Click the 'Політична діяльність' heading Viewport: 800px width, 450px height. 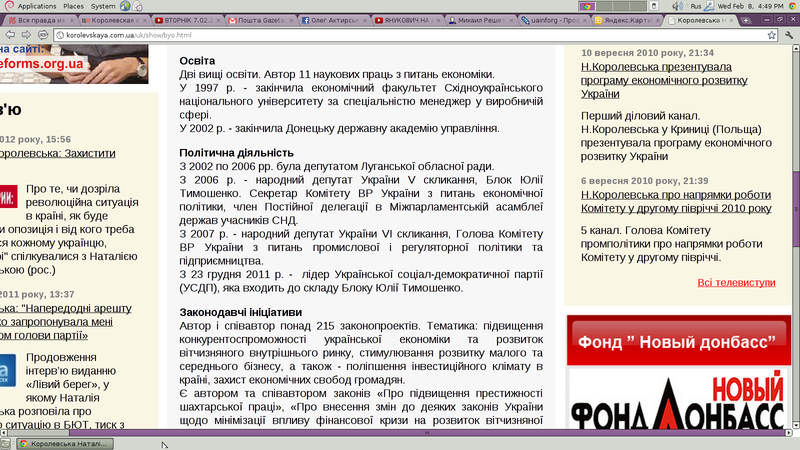pyautogui.click(x=236, y=153)
